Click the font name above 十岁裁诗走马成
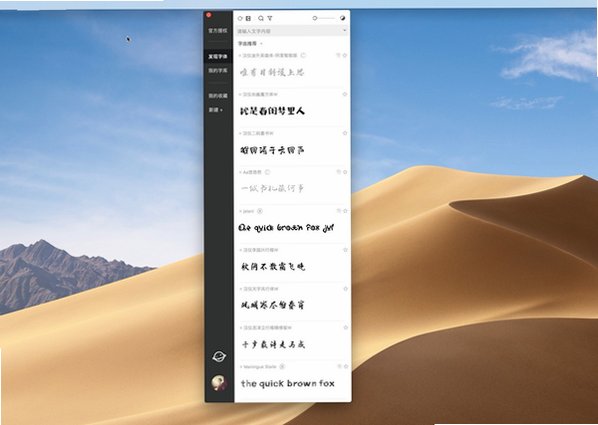598x425 pixels. (267, 328)
